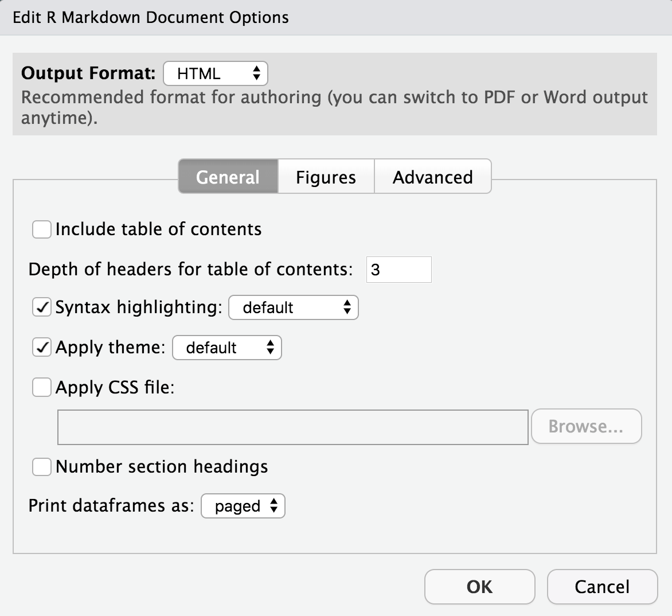Enable Number section headings
Screen dimensions: 672x616
[x=41, y=467]
